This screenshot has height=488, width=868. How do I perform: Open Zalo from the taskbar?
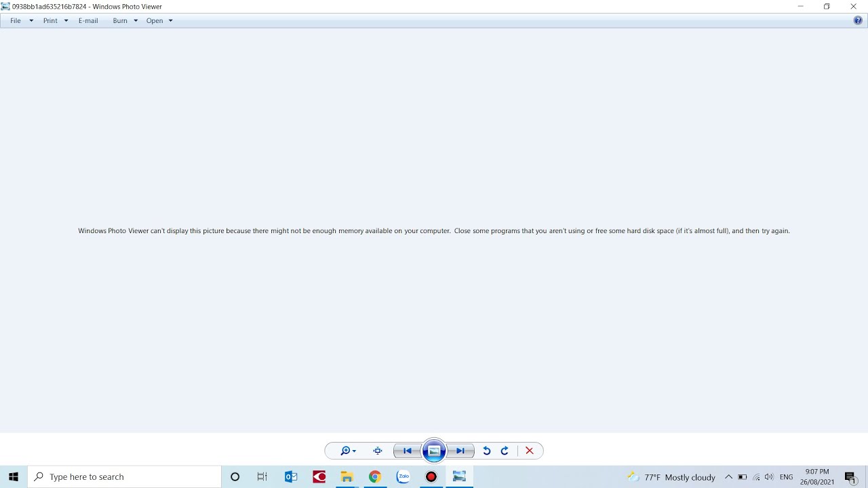click(x=403, y=477)
